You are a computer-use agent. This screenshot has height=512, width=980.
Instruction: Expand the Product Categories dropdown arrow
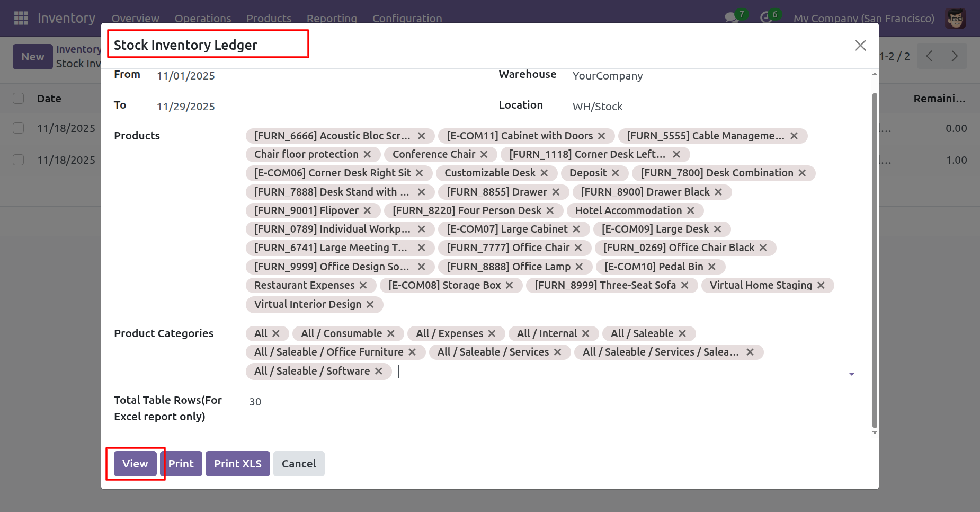(x=852, y=374)
